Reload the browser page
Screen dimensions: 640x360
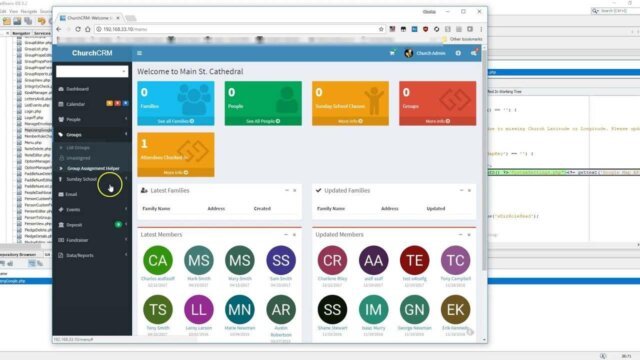pyautogui.click(x=78, y=29)
